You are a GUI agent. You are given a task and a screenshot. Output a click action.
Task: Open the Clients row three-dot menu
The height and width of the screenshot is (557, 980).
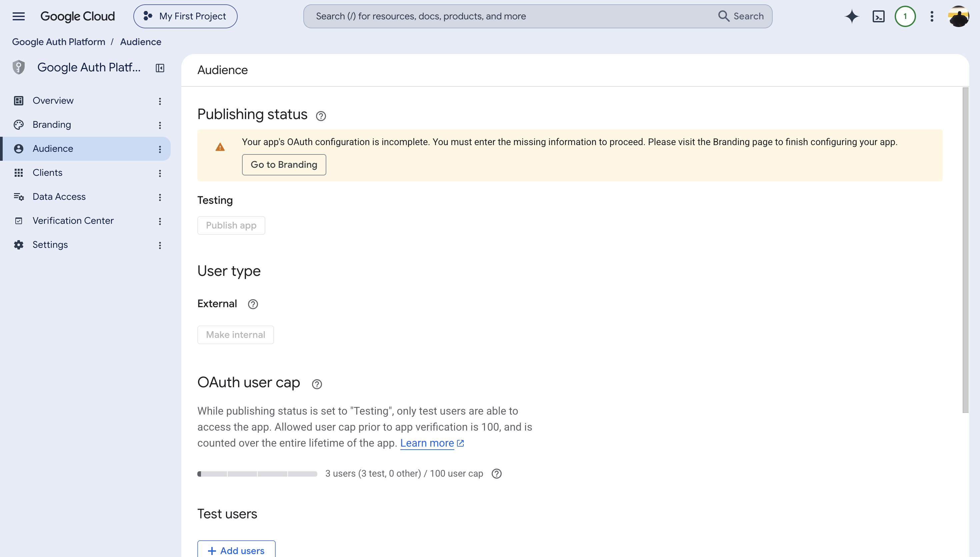coord(160,173)
